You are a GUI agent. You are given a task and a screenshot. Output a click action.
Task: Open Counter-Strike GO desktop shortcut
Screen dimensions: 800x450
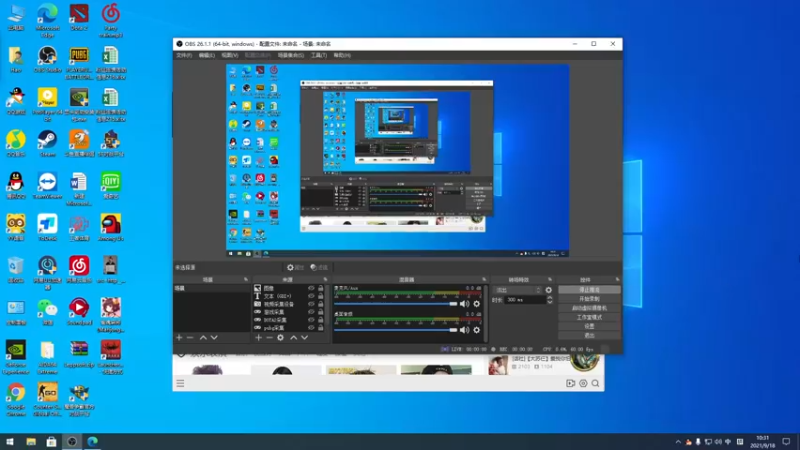(x=47, y=399)
